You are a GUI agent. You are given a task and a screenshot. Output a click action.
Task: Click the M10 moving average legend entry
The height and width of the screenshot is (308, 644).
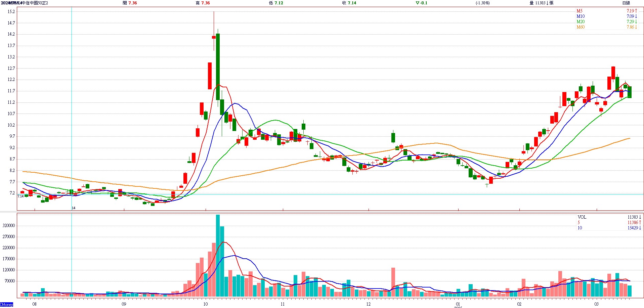[x=581, y=16]
